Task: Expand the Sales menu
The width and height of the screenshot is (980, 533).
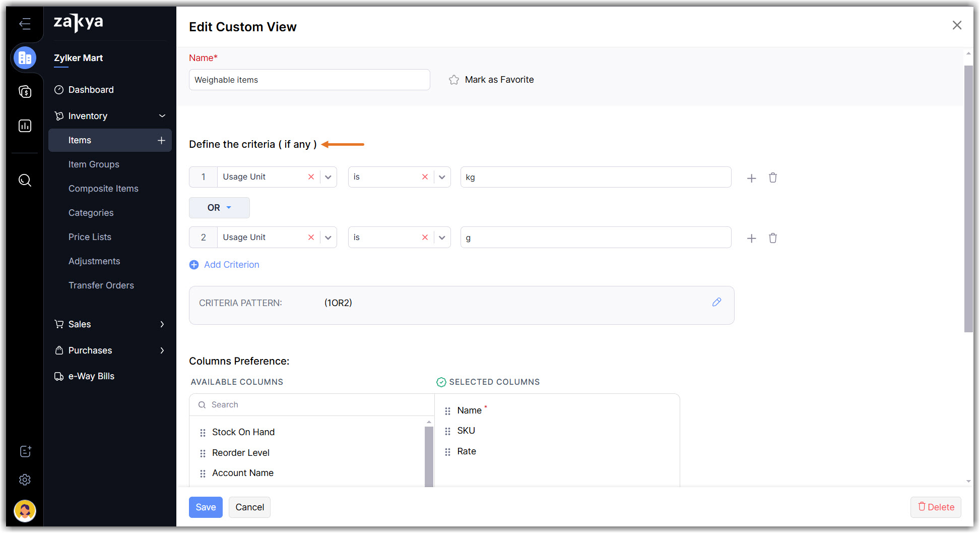Action: tap(162, 324)
